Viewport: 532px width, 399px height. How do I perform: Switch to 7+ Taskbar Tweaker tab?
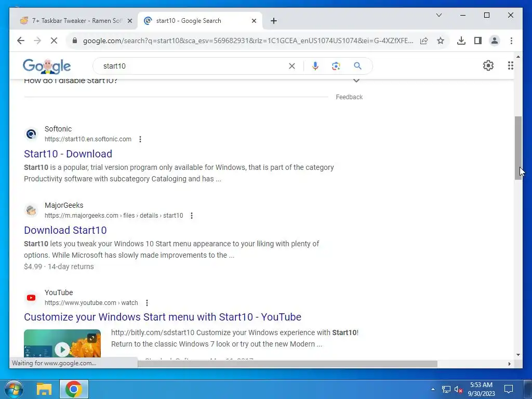pyautogui.click(x=75, y=21)
